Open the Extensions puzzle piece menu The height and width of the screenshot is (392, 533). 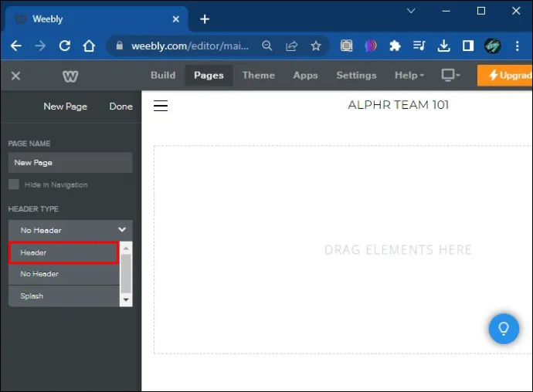pos(395,46)
